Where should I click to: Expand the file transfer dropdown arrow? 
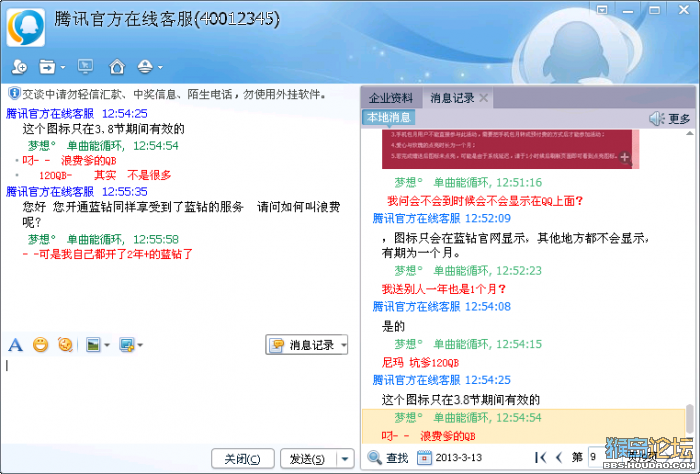coord(62,67)
